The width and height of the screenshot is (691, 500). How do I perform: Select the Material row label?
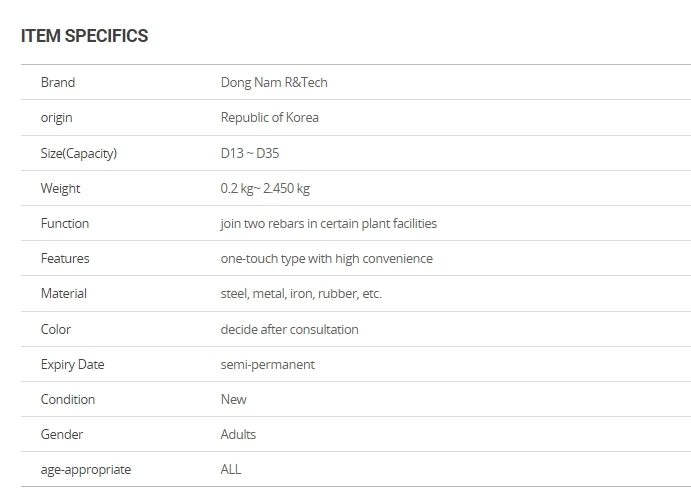[x=63, y=293]
